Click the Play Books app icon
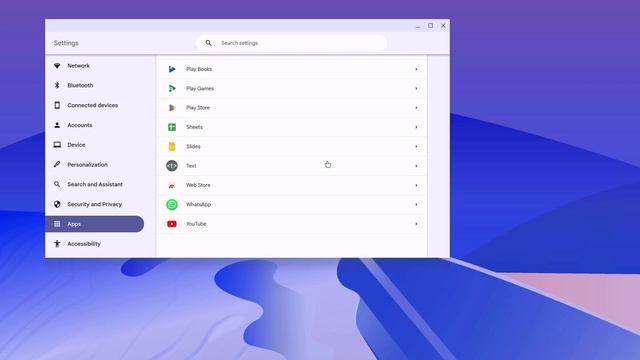 (x=172, y=69)
